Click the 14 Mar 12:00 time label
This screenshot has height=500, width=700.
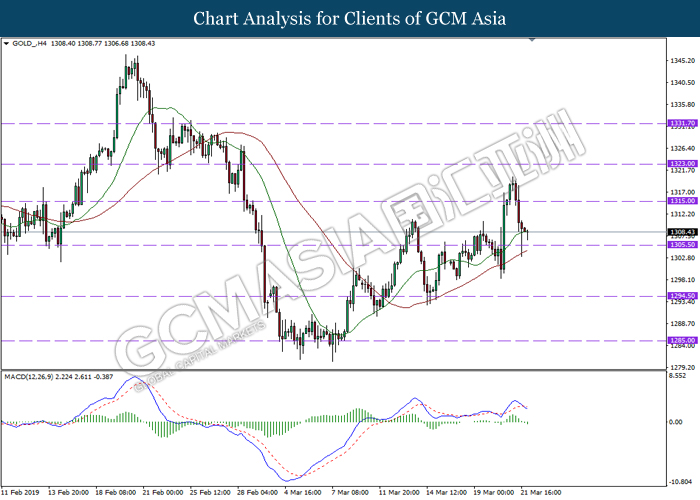coord(446,492)
